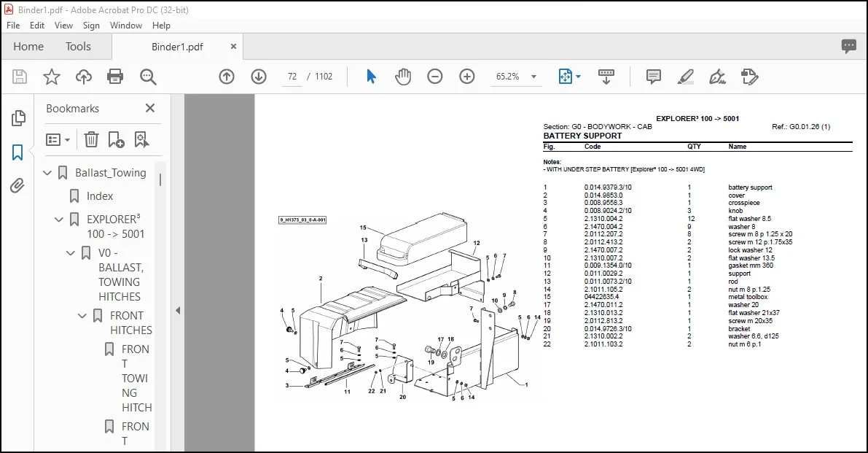This screenshot has height=453, width=868.
Task: Open the Find text search tool
Action: coord(148,77)
